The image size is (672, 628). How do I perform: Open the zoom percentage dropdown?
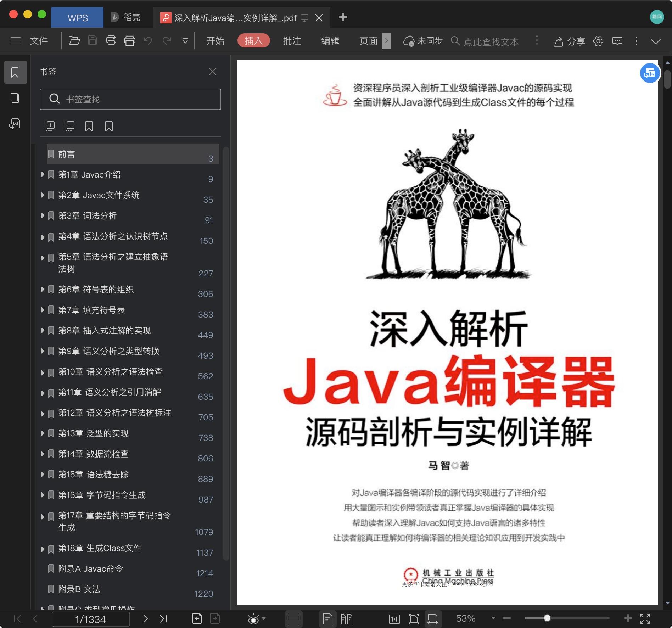point(493,618)
